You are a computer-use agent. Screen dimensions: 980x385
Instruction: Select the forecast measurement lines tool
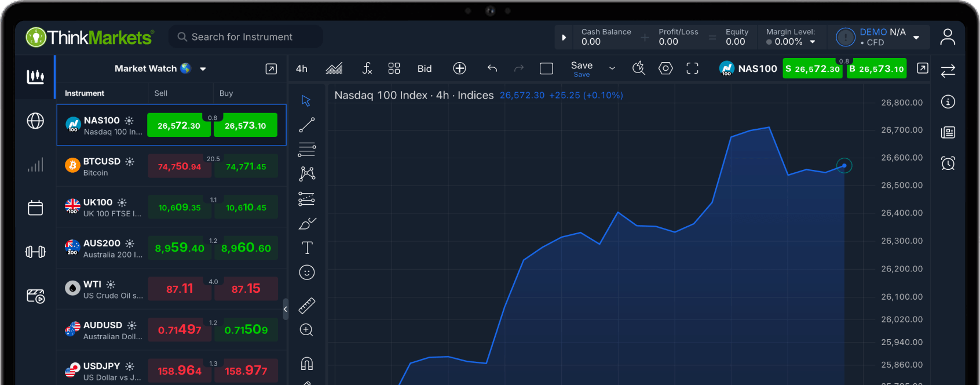[x=307, y=199]
